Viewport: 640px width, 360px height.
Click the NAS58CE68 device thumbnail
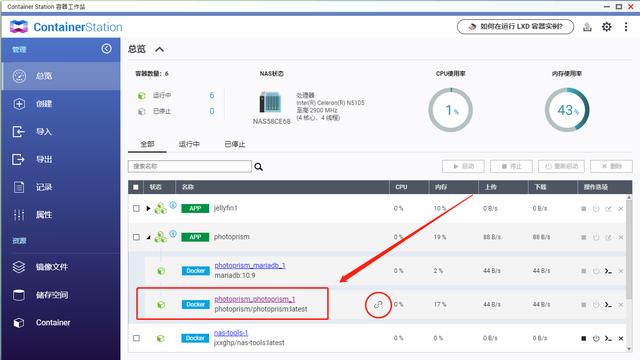[270, 102]
